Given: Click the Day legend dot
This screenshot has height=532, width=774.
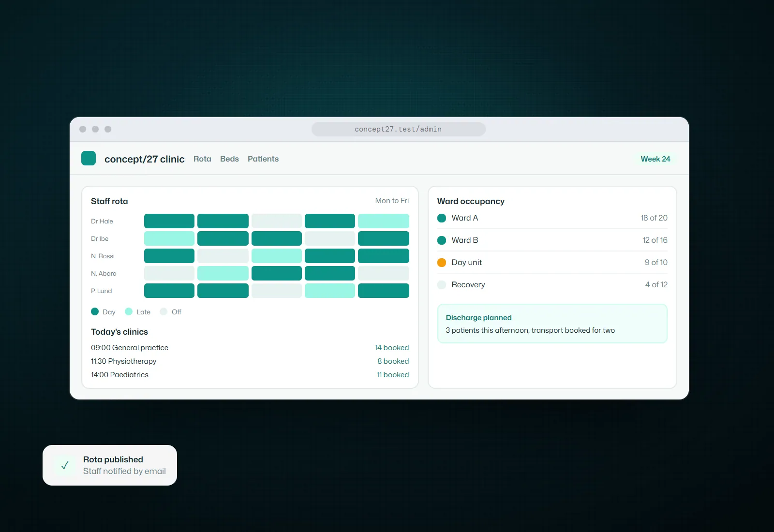Looking at the screenshot, I should (x=95, y=311).
